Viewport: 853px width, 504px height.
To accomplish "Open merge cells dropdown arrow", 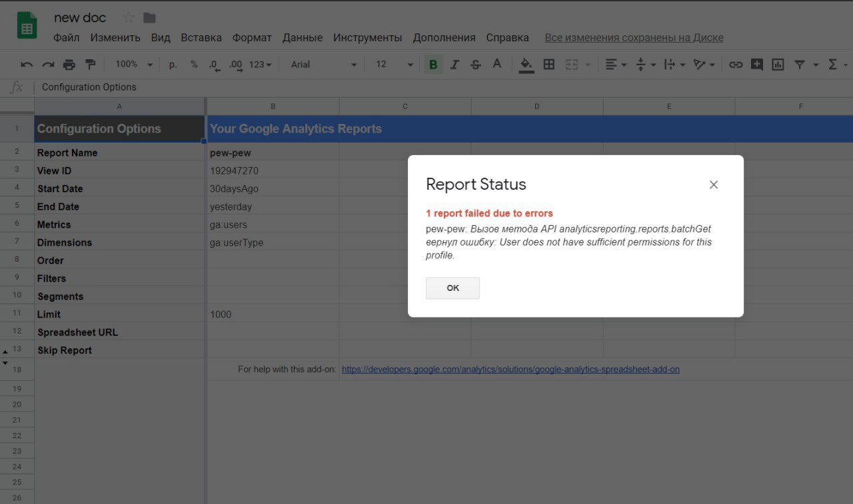I will tap(588, 65).
